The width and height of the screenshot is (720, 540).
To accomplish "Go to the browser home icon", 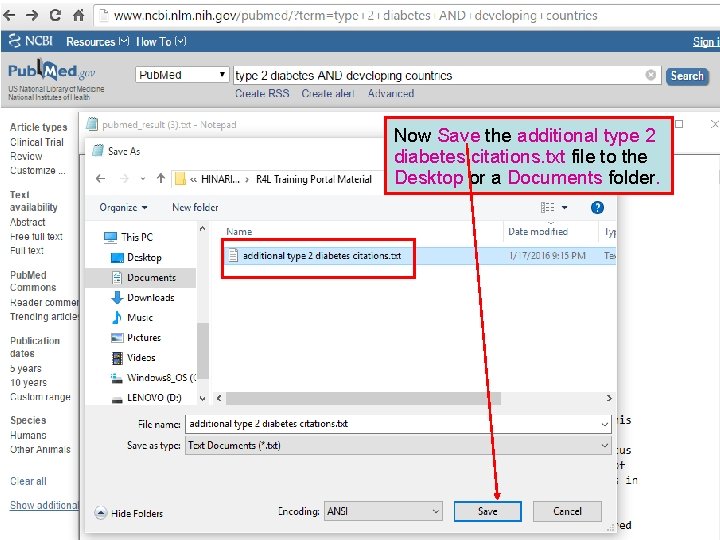I will coord(79,16).
